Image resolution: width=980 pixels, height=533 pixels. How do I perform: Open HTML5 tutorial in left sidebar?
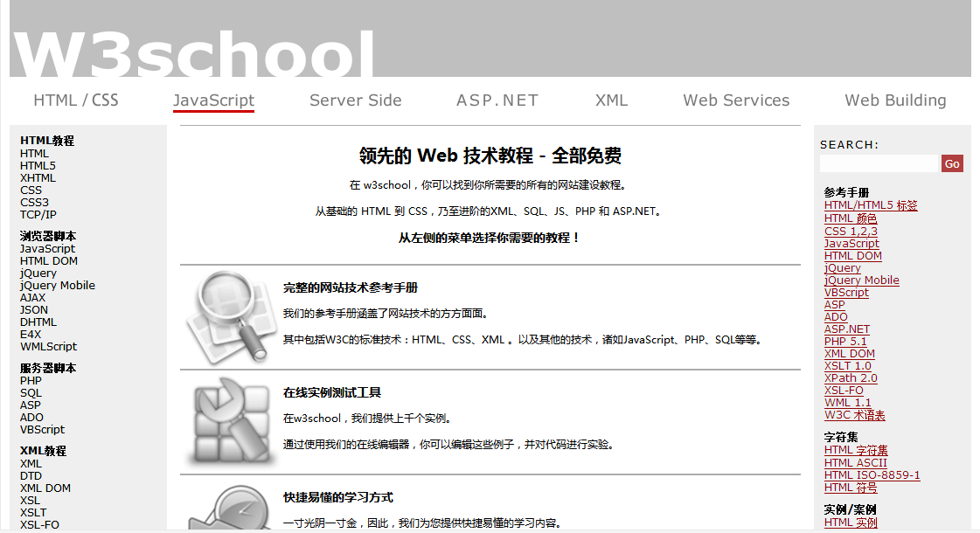click(38, 165)
